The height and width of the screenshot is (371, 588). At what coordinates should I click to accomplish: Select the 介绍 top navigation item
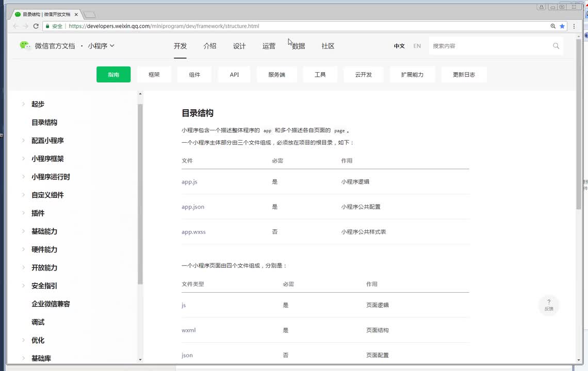(209, 46)
